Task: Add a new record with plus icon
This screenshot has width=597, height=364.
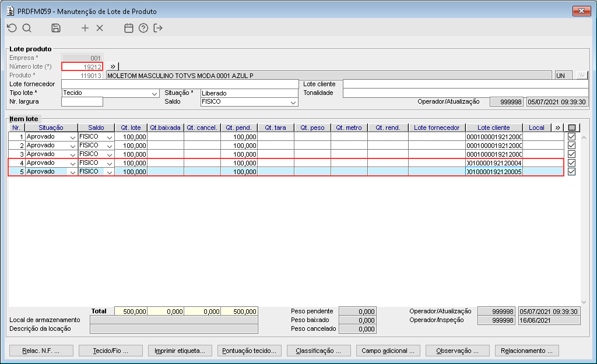Action: 85,28
